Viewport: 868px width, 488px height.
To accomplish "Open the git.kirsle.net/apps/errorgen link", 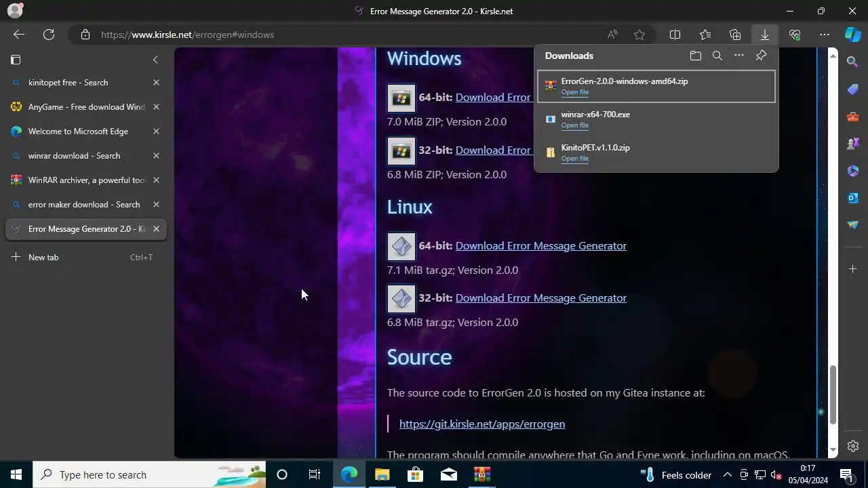I will click(482, 424).
